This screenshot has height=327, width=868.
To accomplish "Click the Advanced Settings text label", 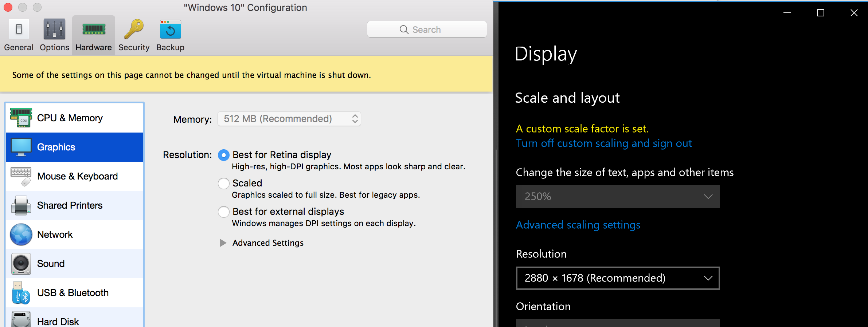I will (x=268, y=243).
